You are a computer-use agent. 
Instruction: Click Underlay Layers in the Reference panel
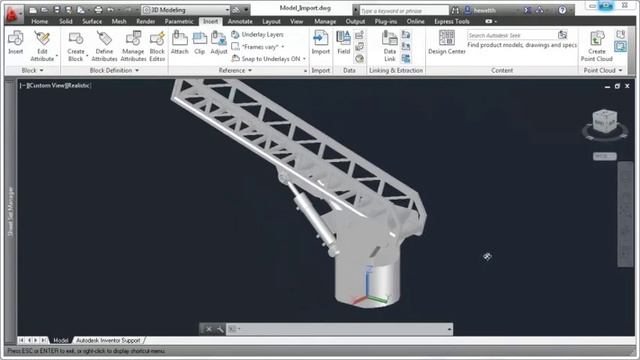pos(257,35)
